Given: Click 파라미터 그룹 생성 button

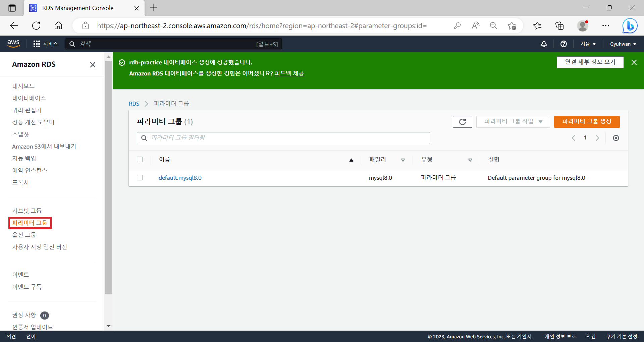Looking at the screenshot, I should 587,122.
